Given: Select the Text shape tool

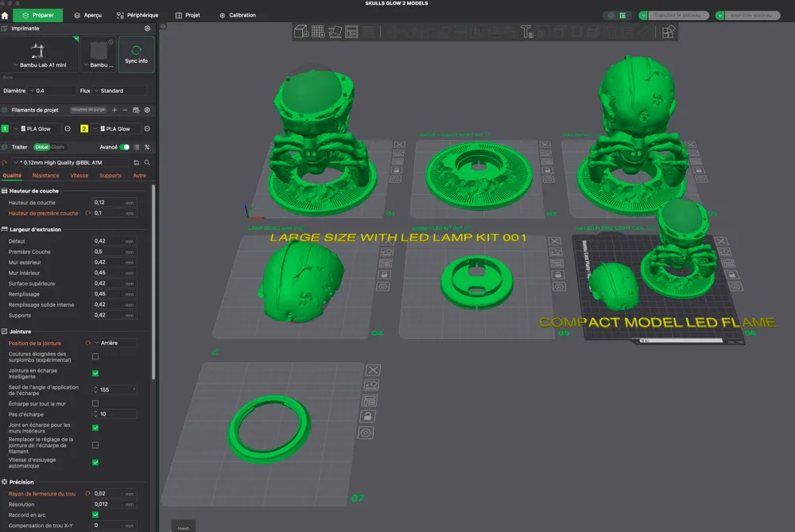Looking at the screenshot, I should pyautogui.click(x=527, y=32).
